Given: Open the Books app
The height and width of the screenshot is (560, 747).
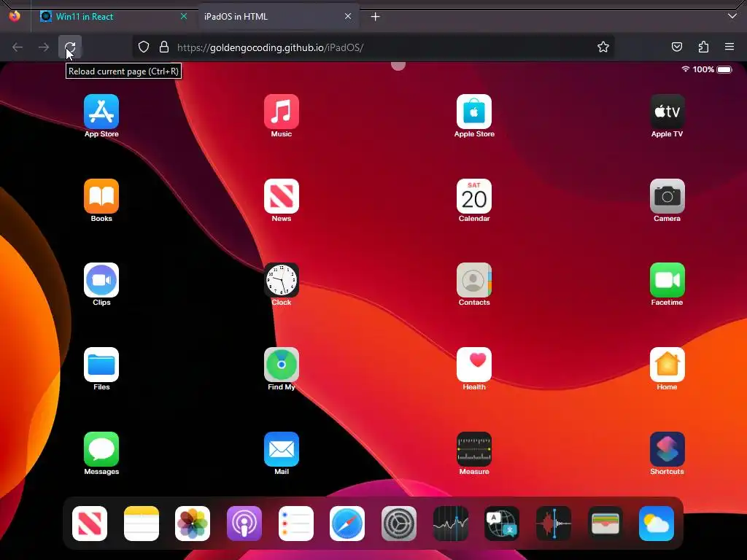Looking at the screenshot, I should pyautogui.click(x=101, y=196).
